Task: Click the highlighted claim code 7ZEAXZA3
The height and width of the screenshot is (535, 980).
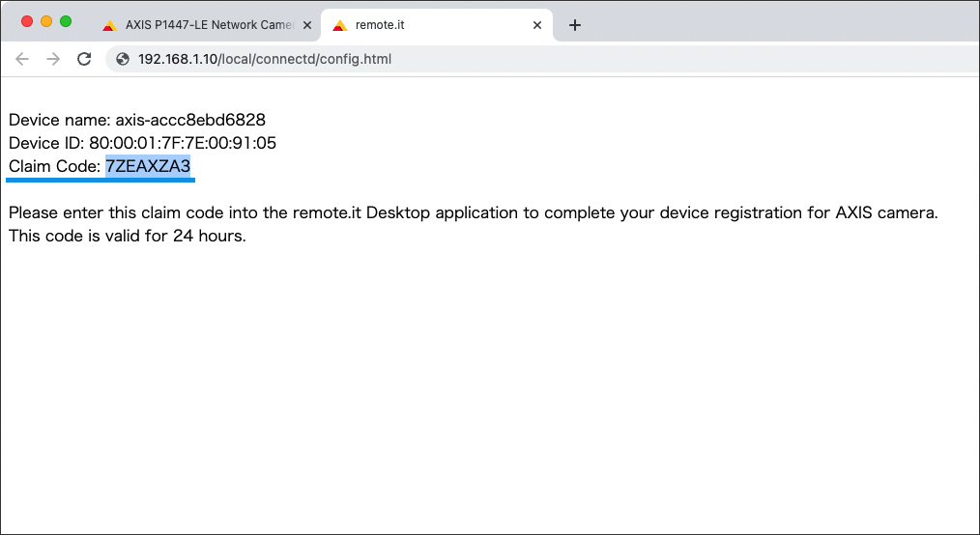Action: coord(148,166)
